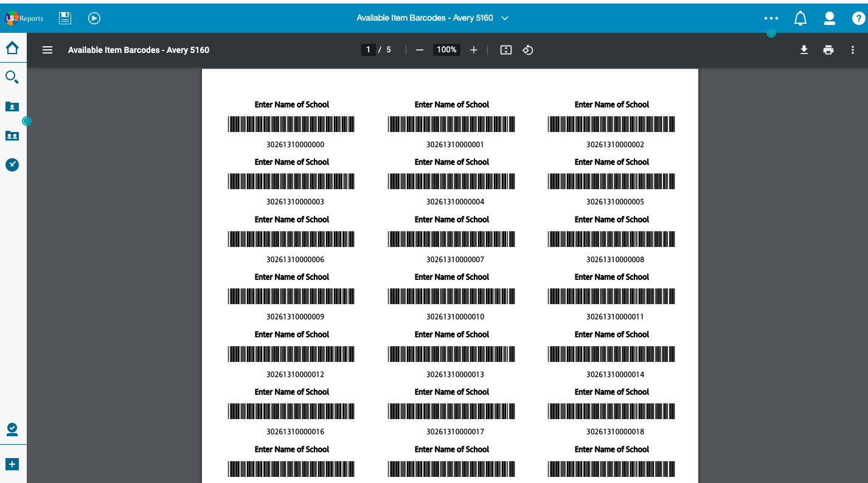The width and height of the screenshot is (868, 483).
Task: Click barcode number 30261310000013
Action: coord(455,375)
